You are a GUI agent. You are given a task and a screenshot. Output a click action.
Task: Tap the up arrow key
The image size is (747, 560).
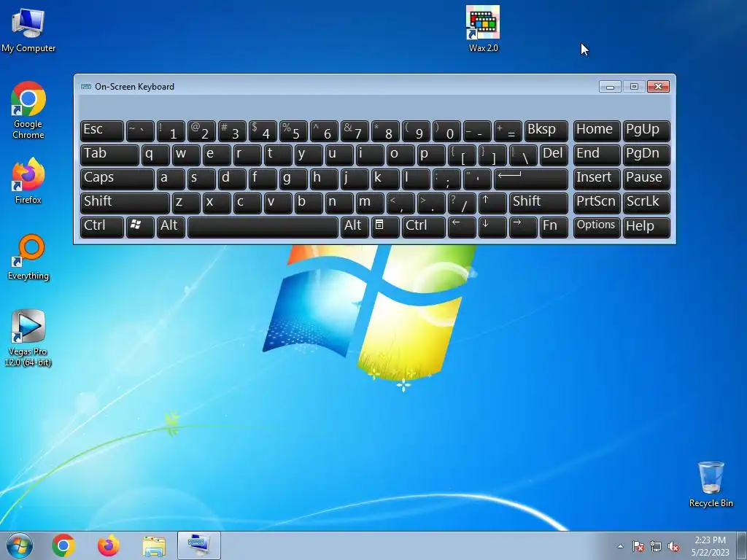(x=492, y=203)
